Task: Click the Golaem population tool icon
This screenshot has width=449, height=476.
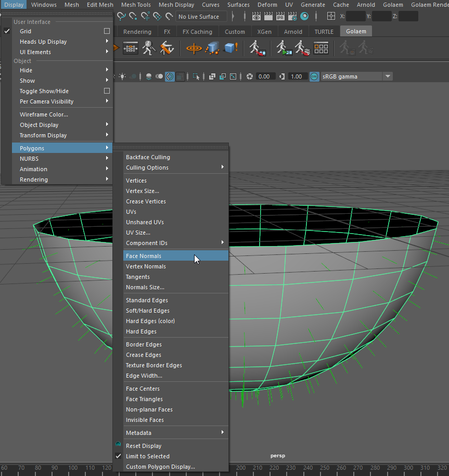Action: [194, 48]
